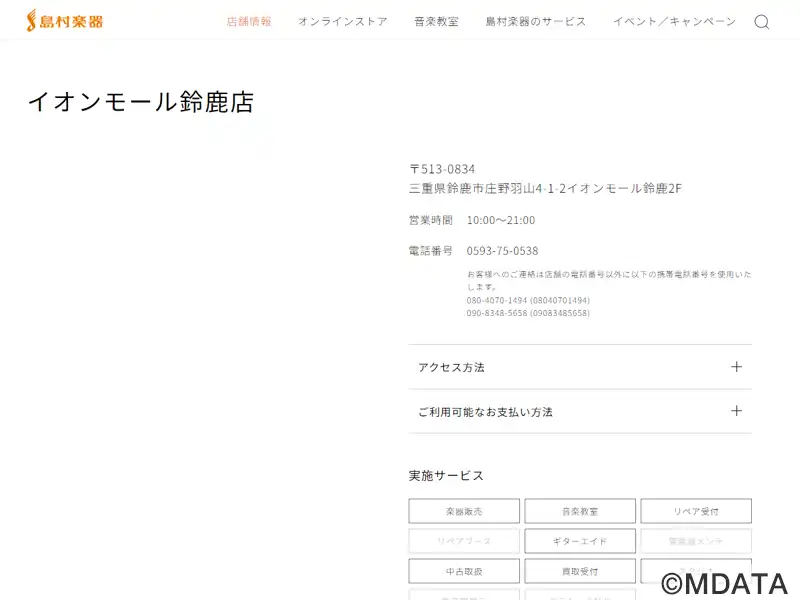Click the postal code 〒513-0834
Screen dimensions: 800x600
[442, 169]
